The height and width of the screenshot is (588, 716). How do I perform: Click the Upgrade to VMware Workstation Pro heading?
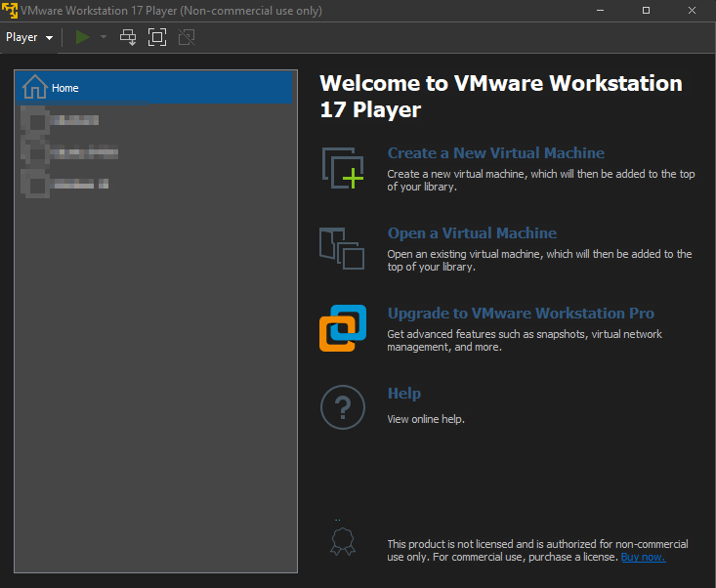[x=521, y=314]
